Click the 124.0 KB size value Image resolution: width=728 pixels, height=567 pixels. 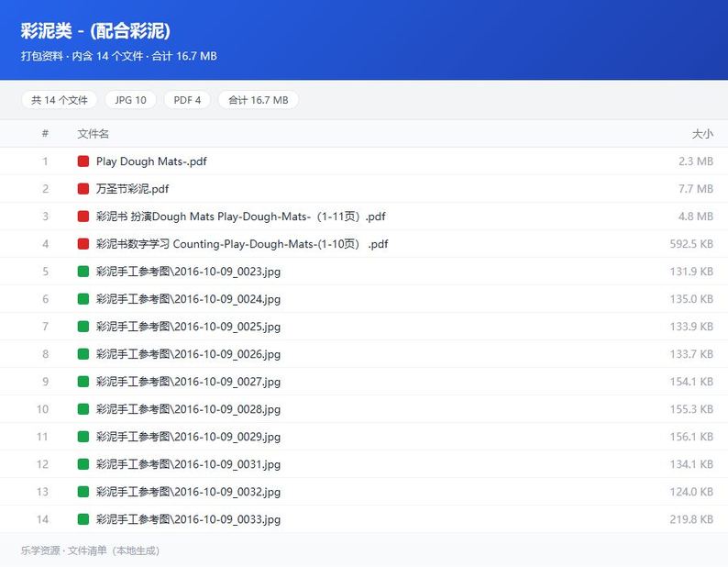click(691, 492)
